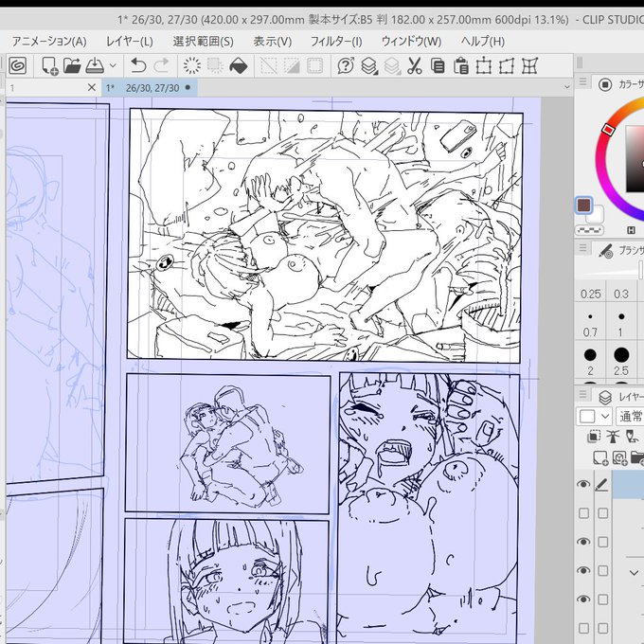Image resolution: width=644 pixels, height=644 pixels.
Task: Open the 通常 blending mode dropdown
Action: tap(630, 417)
